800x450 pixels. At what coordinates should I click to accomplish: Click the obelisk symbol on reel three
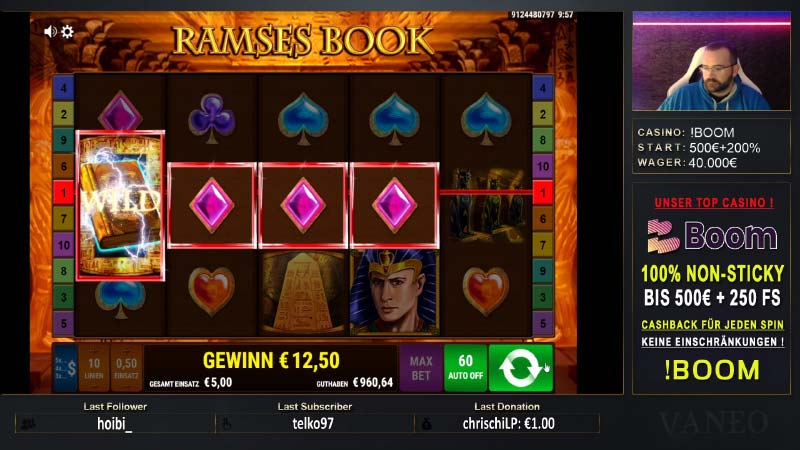[303, 292]
